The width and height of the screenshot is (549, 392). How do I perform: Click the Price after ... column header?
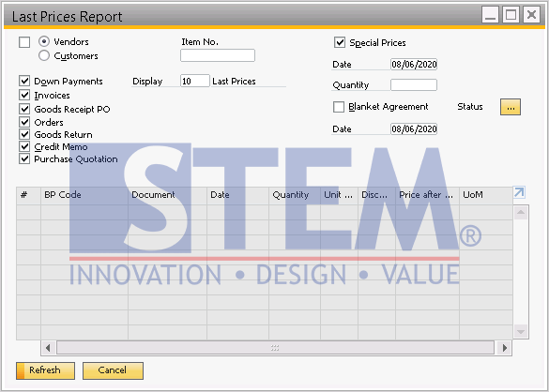[x=428, y=195]
